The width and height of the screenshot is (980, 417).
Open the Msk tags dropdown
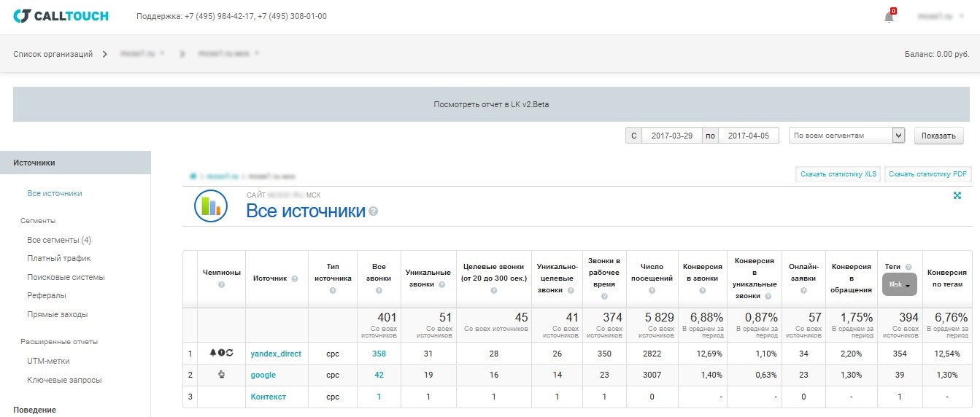pyautogui.click(x=899, y=285)
